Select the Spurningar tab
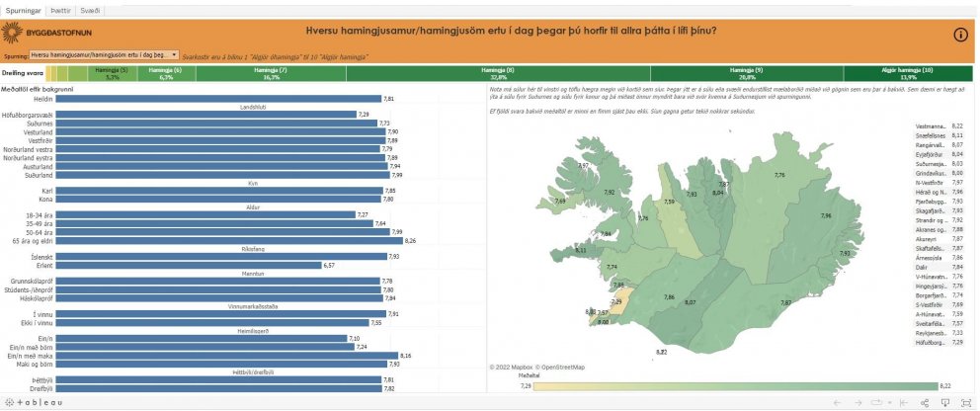980x411 pixels. (23, 8)
